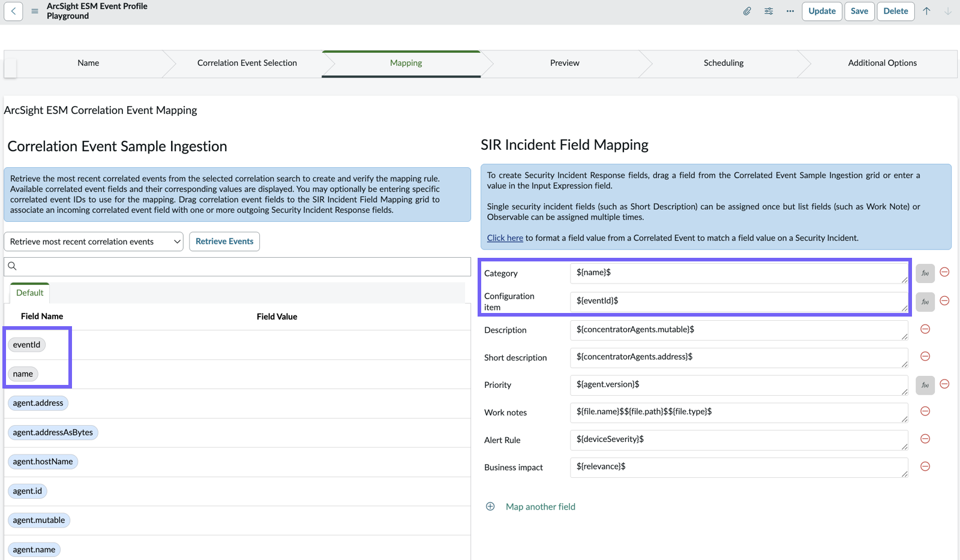Screen dimensions: 960x560
Task: Select the Mapping step
Action: pyautogui.click(x=406, y=63)
